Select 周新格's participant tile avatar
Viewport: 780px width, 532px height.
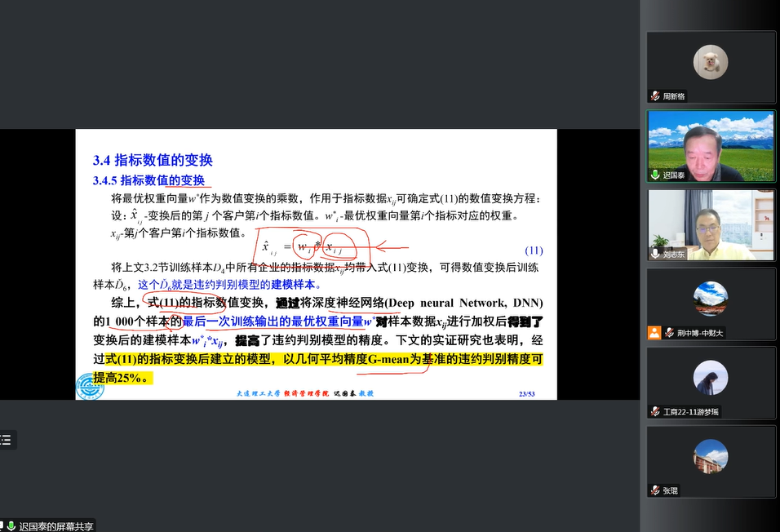coord(711,62)
